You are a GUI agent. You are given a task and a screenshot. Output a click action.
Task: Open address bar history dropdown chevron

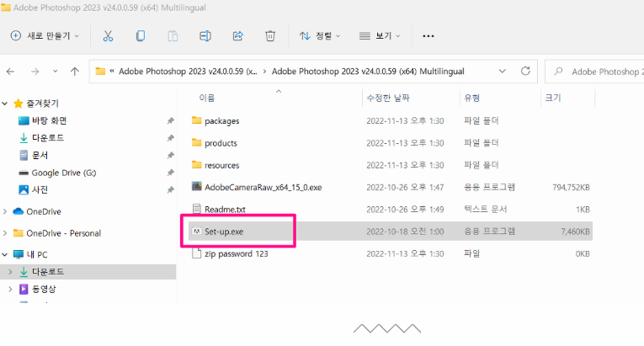(502, 72)
